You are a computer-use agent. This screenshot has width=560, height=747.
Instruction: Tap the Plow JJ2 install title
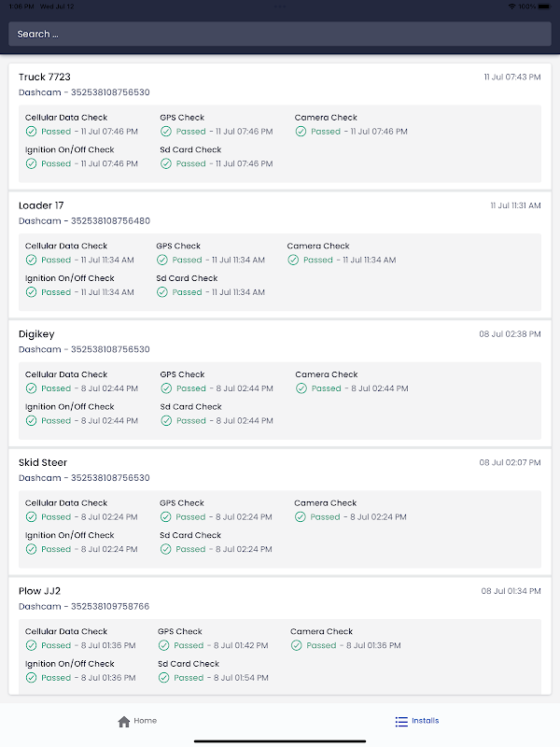coord(39,591)
